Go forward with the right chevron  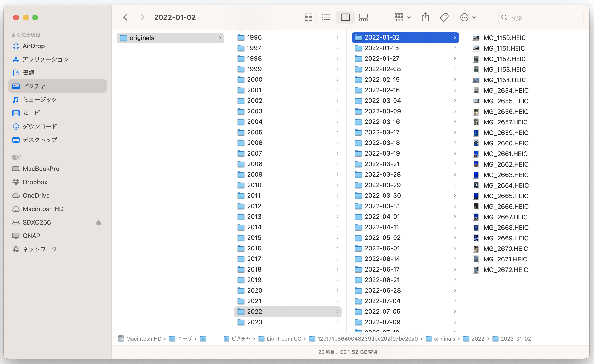click(142, 17)
